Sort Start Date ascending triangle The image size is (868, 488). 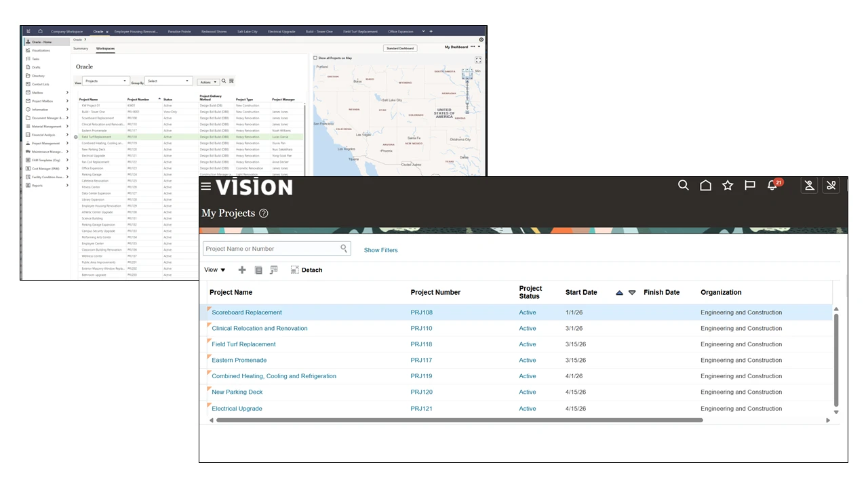[619, 293]
